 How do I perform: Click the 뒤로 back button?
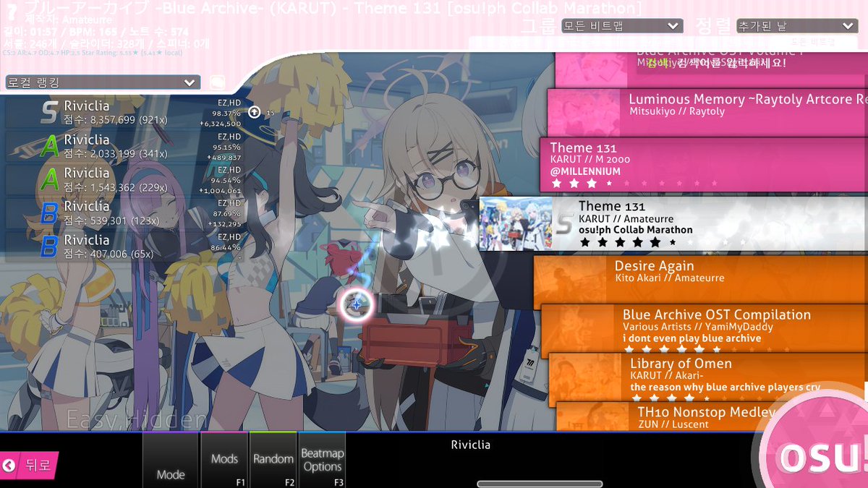(29, 466)
